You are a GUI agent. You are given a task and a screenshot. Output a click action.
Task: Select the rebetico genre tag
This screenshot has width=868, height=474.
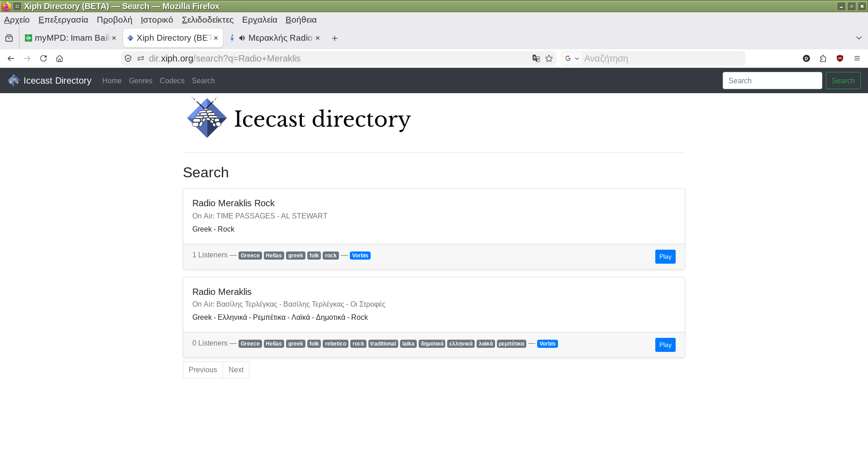tap(335, 344)
